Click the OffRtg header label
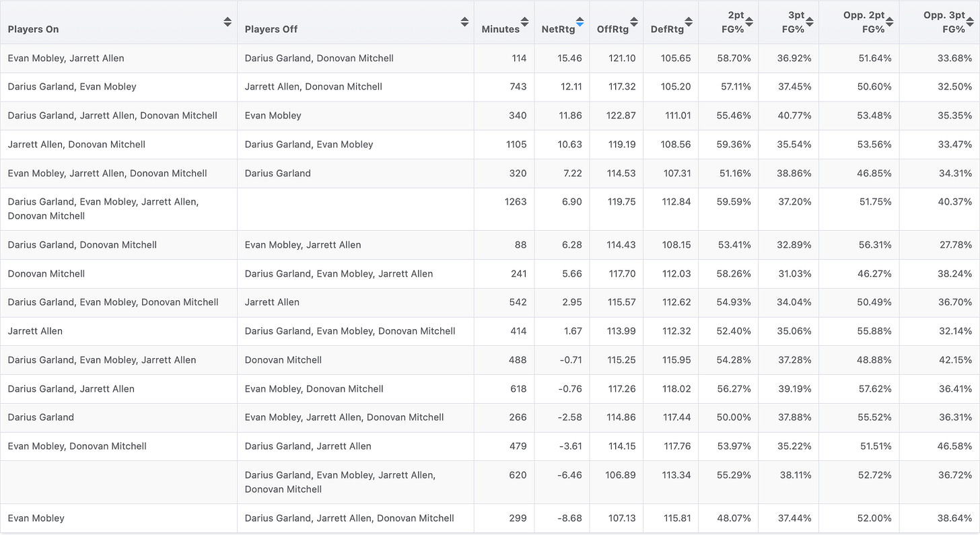 point(612,30)
